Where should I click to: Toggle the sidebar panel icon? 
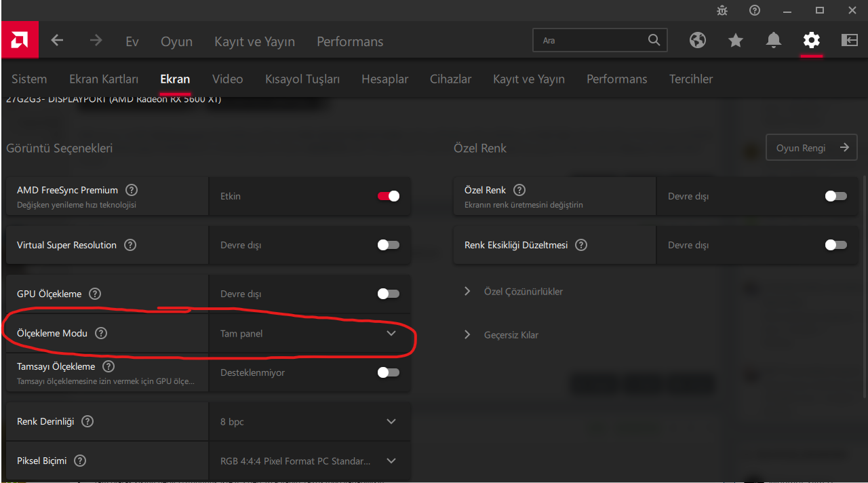pos(850,41)
